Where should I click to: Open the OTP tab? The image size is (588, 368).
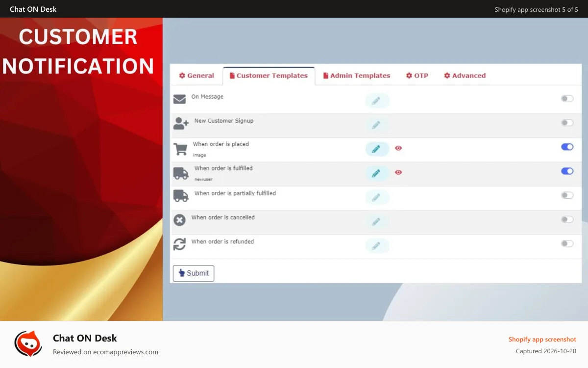tap(417, 76)
